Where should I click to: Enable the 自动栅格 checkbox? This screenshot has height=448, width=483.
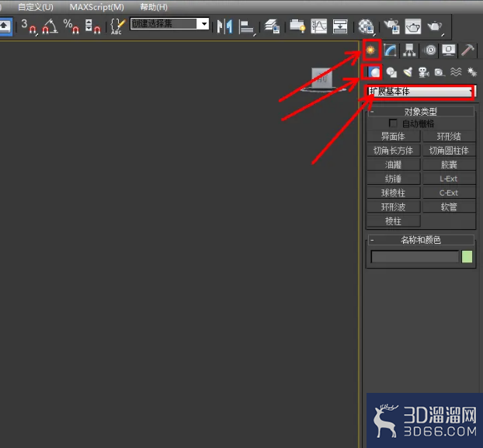(x=393, y=123)
